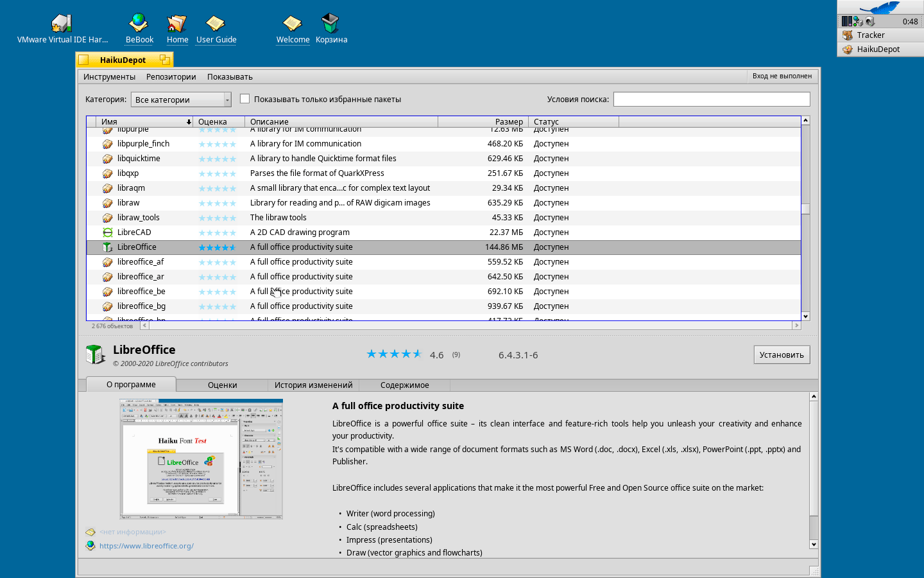The height and width of the screenshot is (578, 924).
Task: Open the BeBook desktop icon
Action: point(139,24)
